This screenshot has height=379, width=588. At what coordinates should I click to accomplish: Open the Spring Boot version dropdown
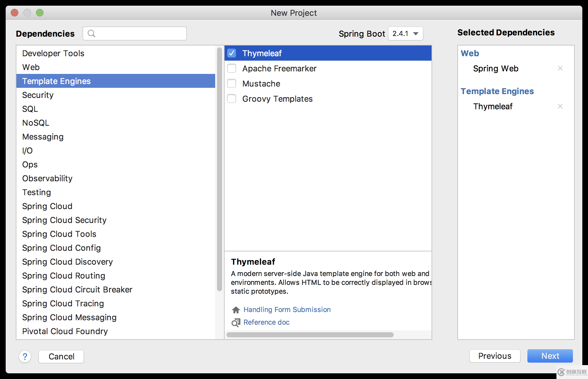[x=406, y=33]
